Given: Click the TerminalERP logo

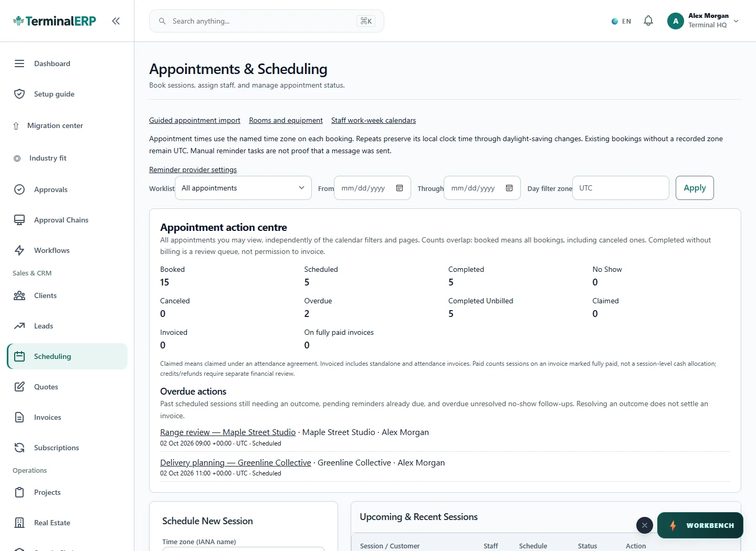Looking at the screenshot, I should point(55,21).
